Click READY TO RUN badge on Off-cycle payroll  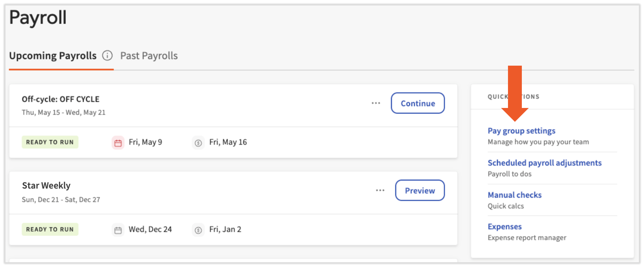(50, 142)
